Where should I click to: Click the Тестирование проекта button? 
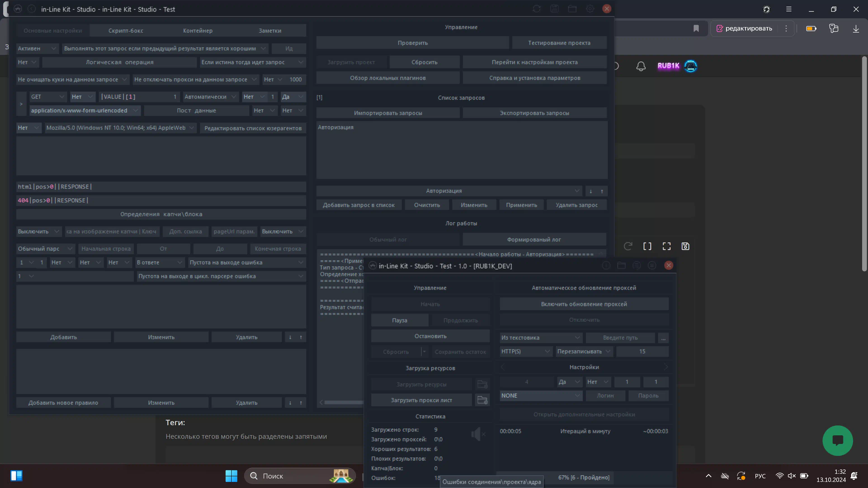point(559,43)
